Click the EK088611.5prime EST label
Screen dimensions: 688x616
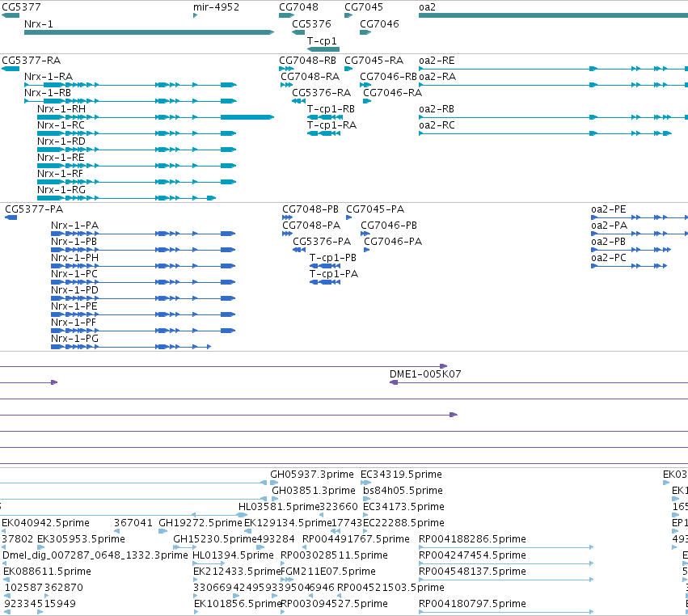point(48,572)
